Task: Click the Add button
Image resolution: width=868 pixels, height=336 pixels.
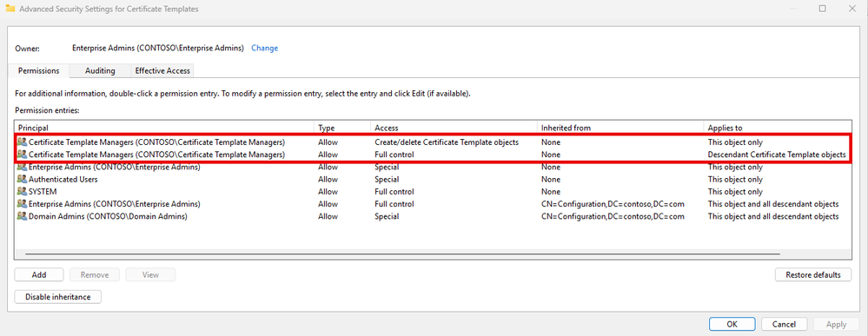Action: [39, 274]
